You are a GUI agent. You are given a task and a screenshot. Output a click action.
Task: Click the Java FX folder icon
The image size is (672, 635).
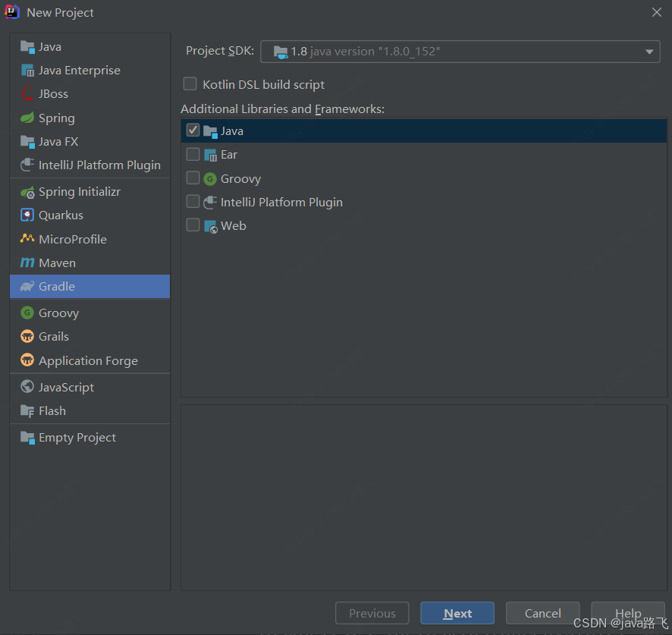pos(27,142)
